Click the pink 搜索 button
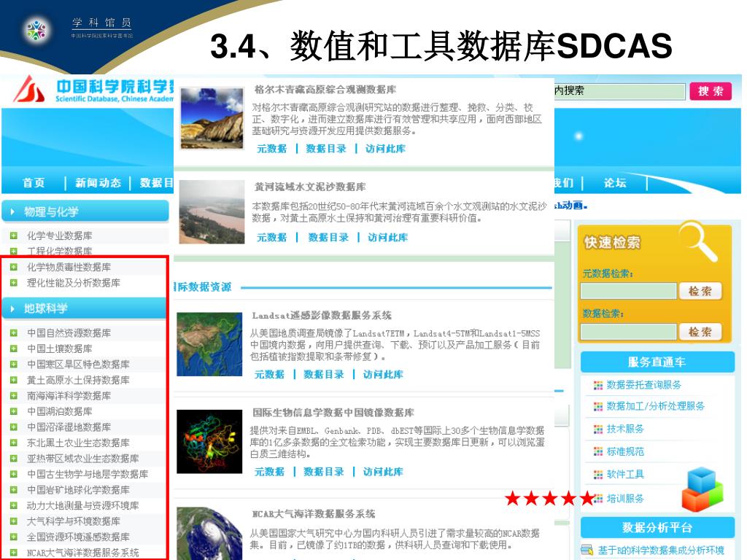 coord(711,91)
